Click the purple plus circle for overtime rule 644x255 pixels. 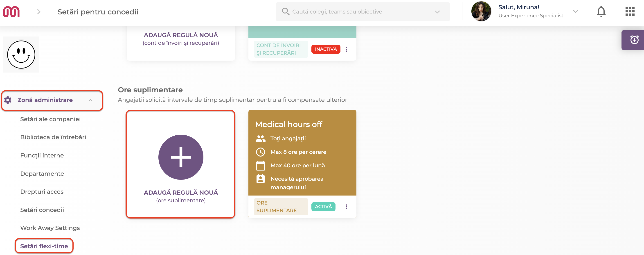(x=181, y=157)
